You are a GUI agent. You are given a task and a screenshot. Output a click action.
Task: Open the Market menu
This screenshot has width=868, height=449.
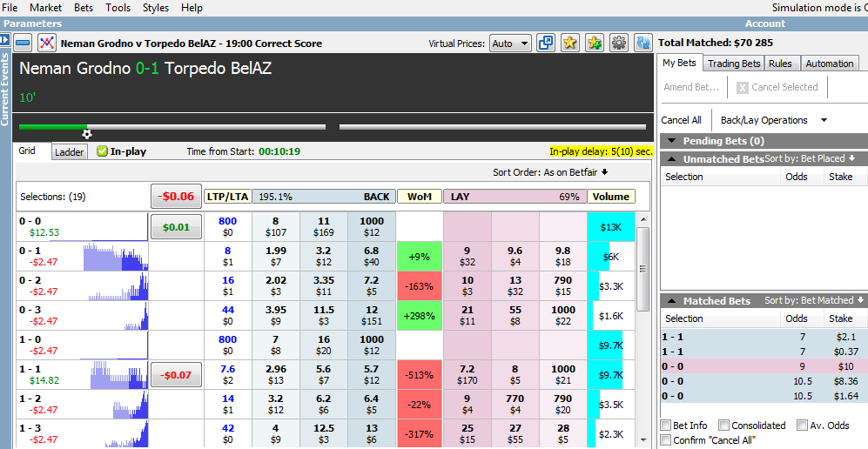pyautogui.click(x=46, y=8)
